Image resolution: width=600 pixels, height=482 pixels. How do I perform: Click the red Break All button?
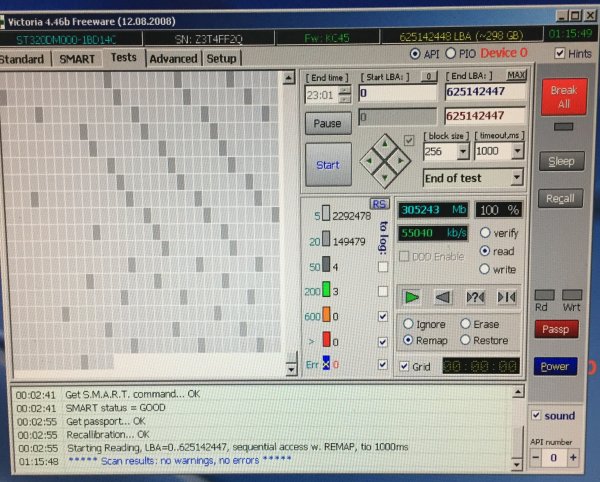pyautogui.click(x=564, y=97)
